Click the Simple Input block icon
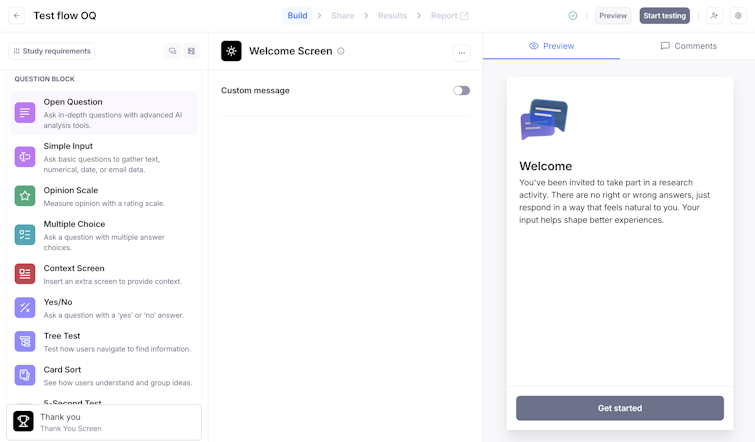755x442 pixels. pyautogui.click(x=25, y=157)
